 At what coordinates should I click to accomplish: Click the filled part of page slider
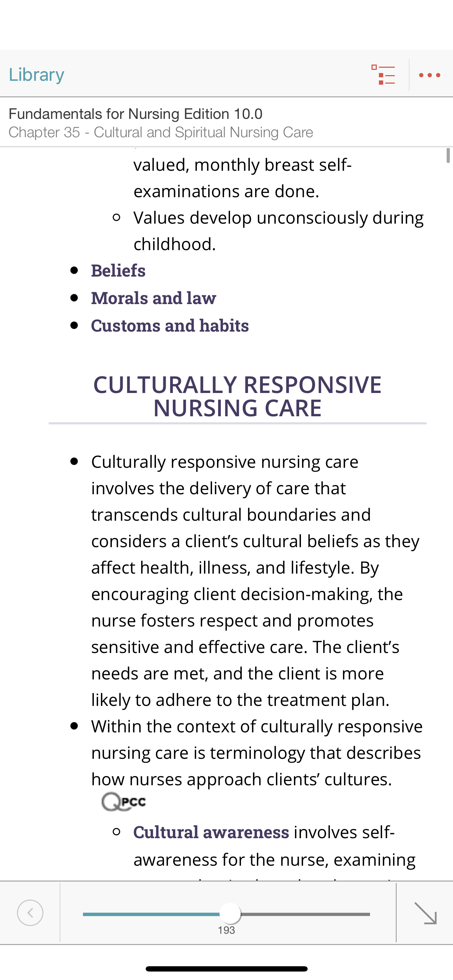(x=151, y=914)
